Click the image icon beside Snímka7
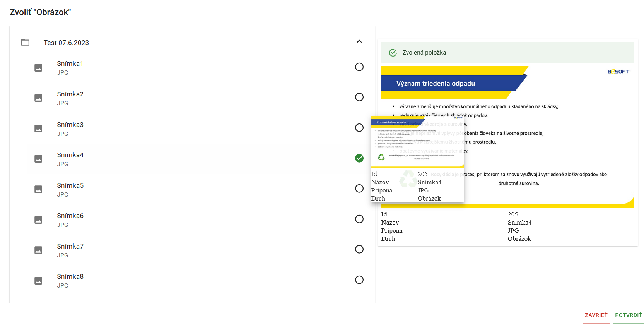This screenshot has height=324, width=644. [x=38, y=250]
